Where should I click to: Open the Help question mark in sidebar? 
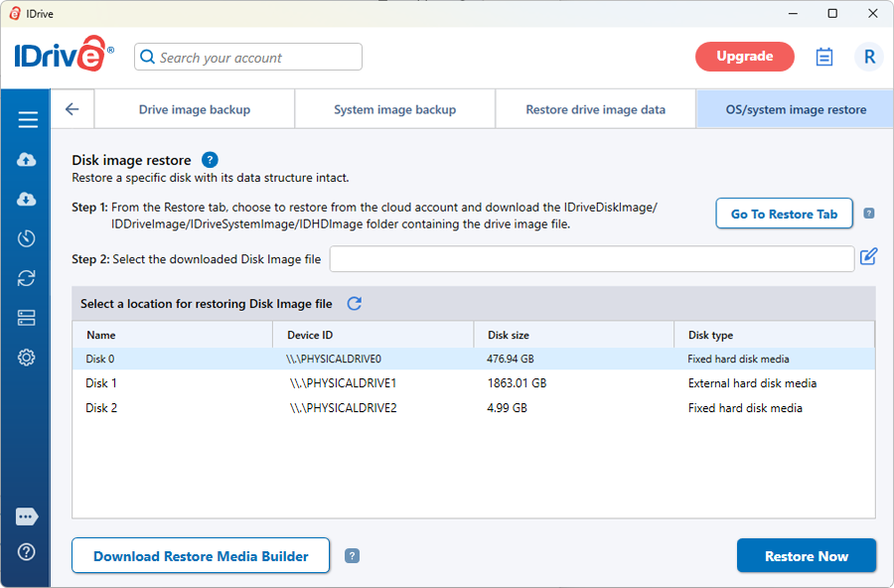point(26,551)
